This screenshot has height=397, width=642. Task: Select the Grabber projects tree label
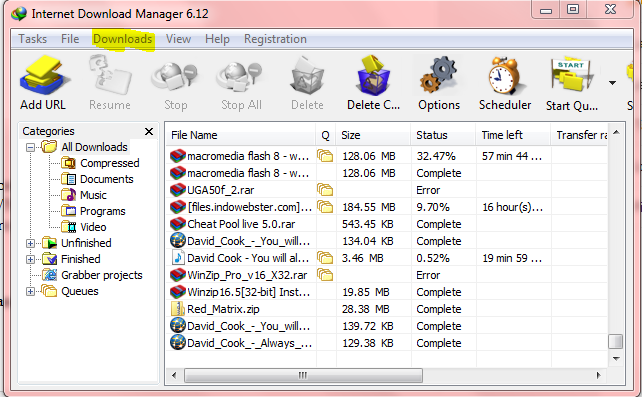pyautogui.click(x=102, y=275)
